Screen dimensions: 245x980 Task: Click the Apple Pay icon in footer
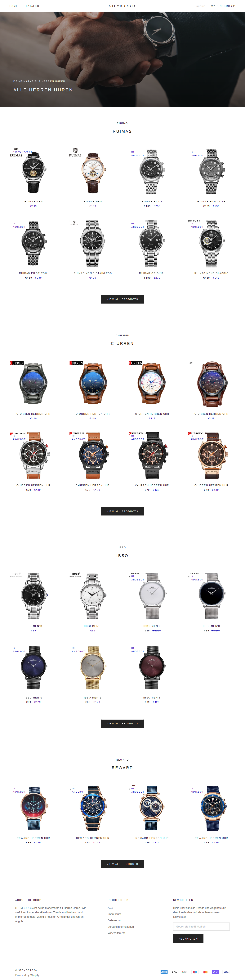174,972
